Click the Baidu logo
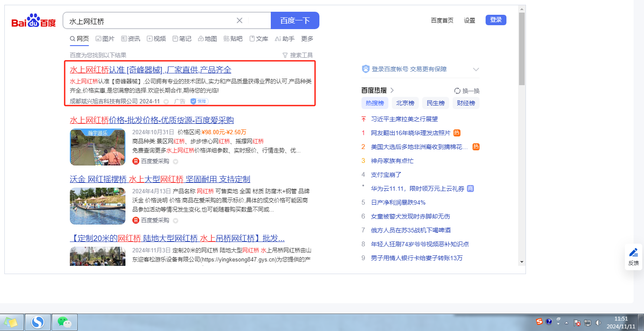The image size is (644, 331). tap(33, 21)
